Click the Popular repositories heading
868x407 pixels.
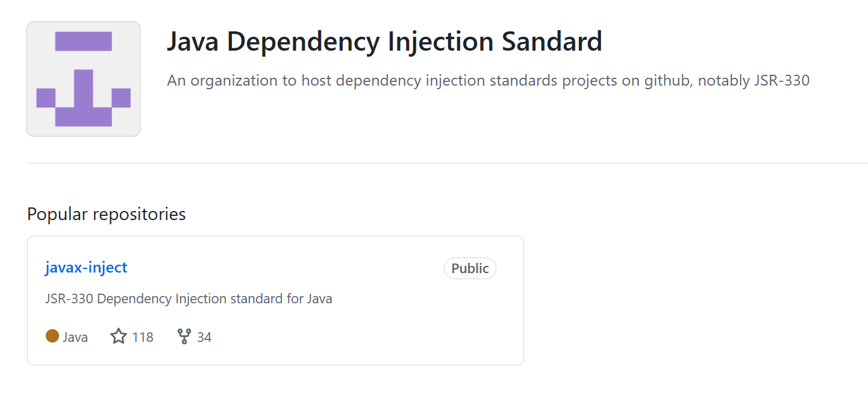click(107, 214)
